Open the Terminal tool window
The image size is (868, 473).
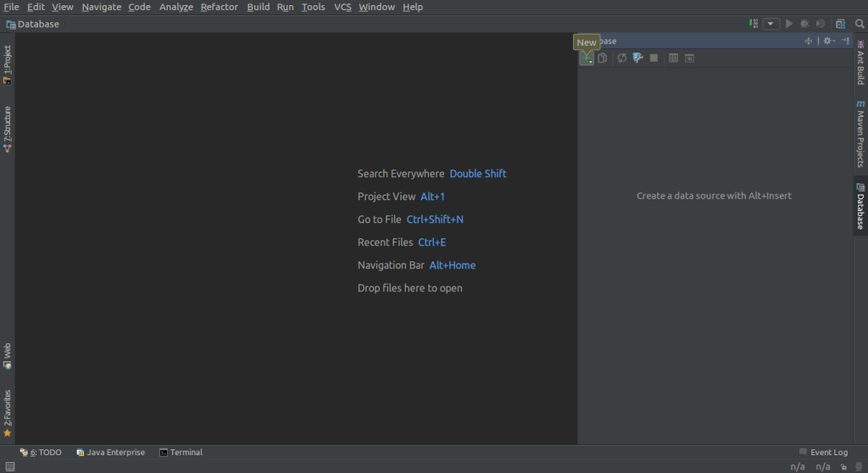pos(181,453)
